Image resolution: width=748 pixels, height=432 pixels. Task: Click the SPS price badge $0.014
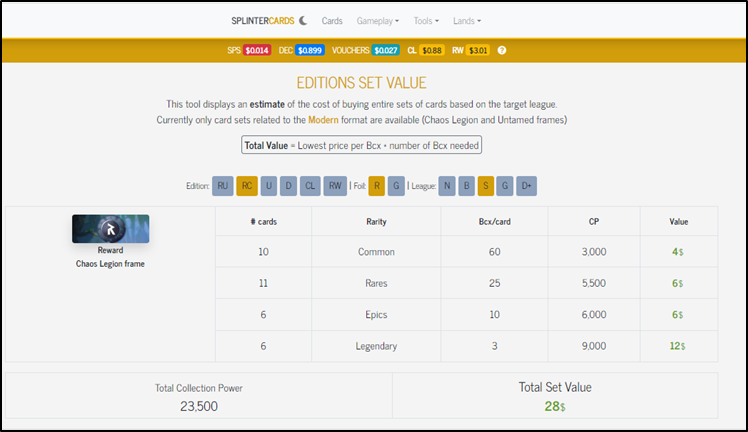[257, 50]
